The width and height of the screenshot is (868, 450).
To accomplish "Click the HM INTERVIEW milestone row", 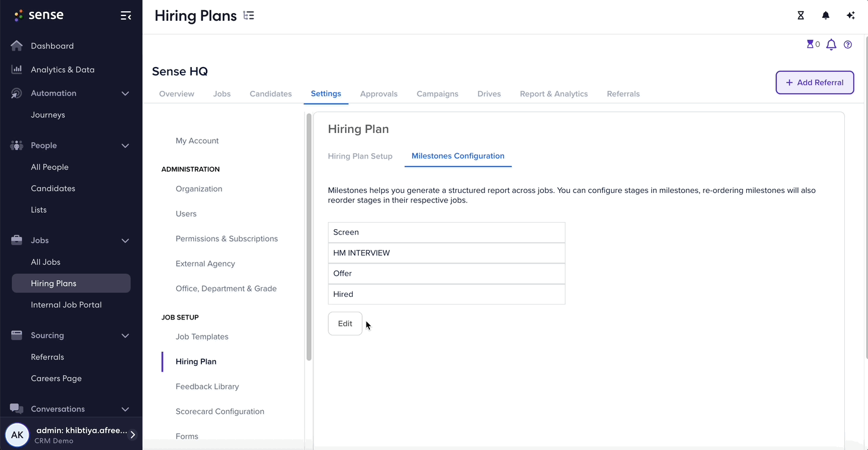I will pos(446,253).
